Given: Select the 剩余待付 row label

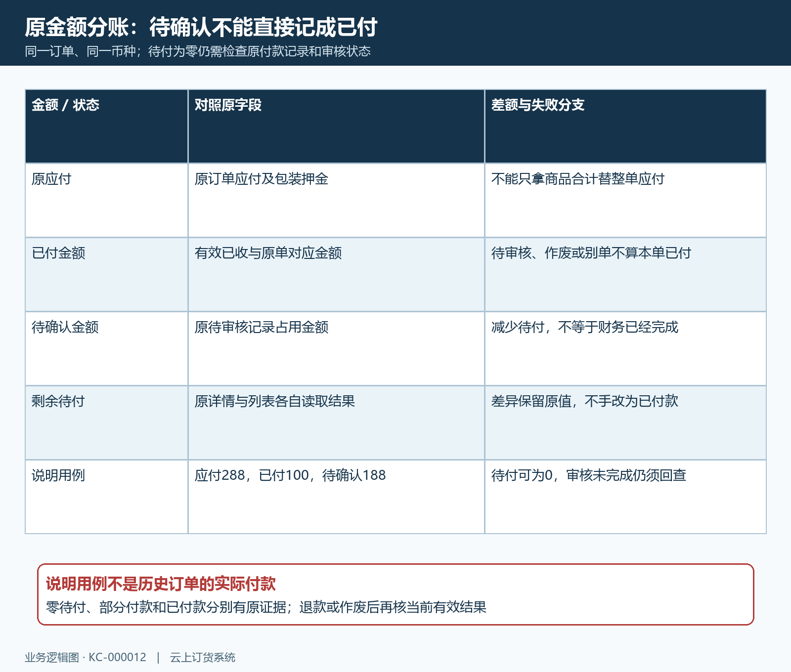Looking at the screenshot, I should 58,401.
